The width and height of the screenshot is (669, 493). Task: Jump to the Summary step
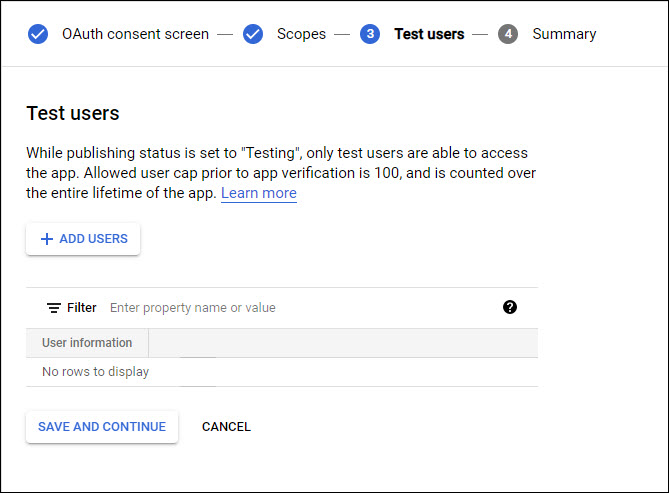pos(564,34)
